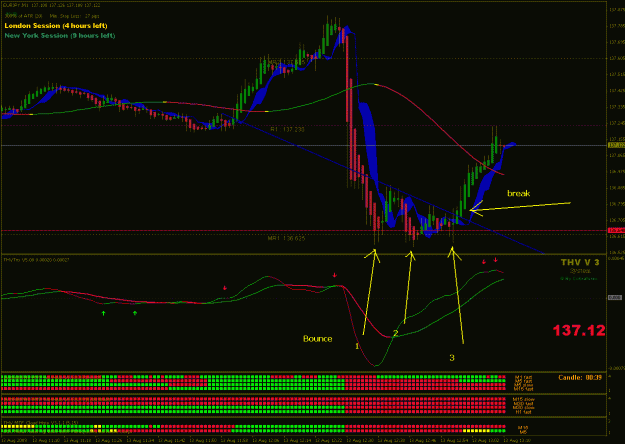Click the leftmost green up signal arrow
This screenshot has width=625, height=444.
point(104,313)
